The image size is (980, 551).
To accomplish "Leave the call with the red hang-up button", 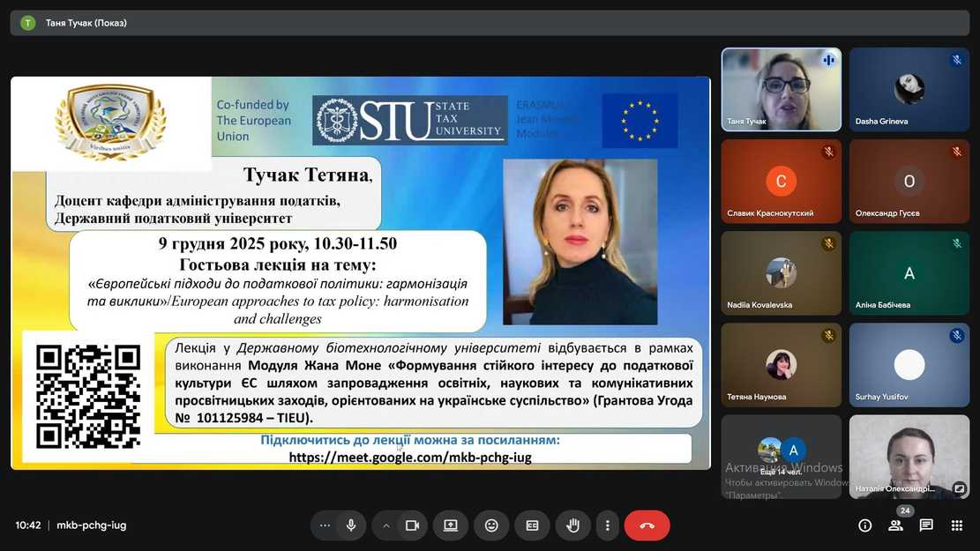I will click(647, 525).
